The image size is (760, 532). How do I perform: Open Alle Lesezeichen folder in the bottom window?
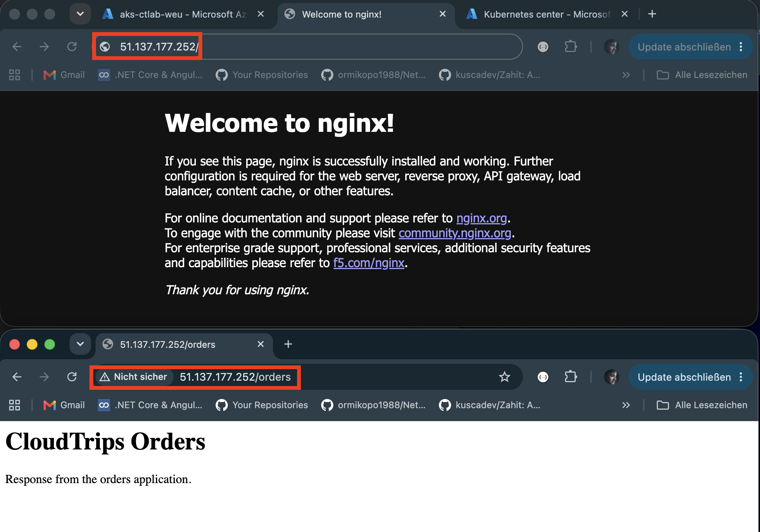click(702, 405)
